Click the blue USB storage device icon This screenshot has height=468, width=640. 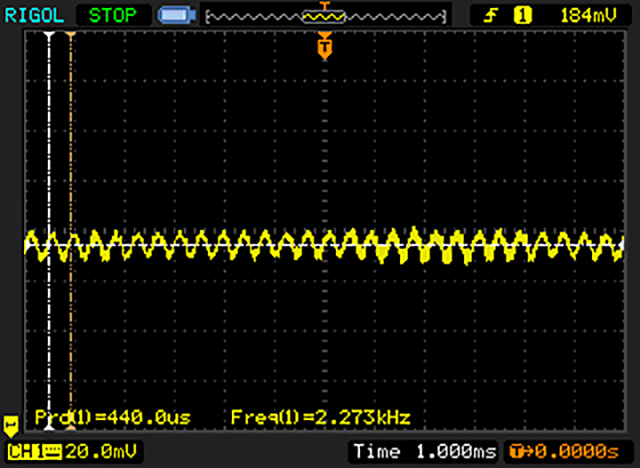tap(177, 16)
